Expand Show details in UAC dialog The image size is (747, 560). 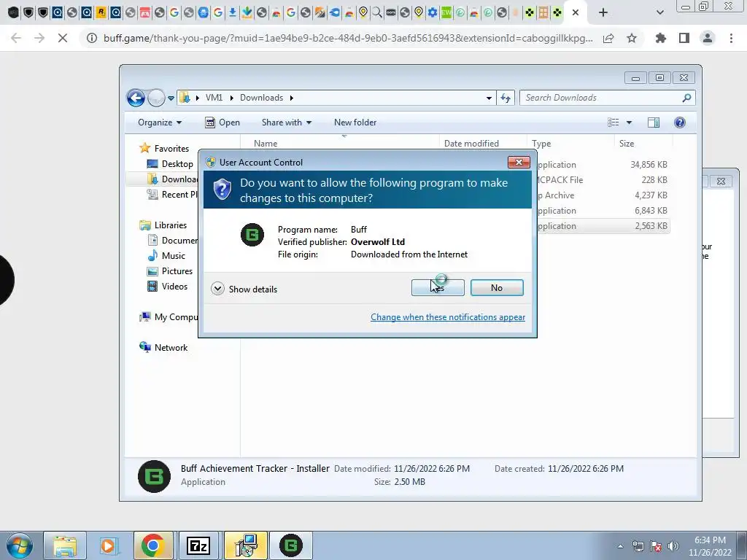point(244,289)
